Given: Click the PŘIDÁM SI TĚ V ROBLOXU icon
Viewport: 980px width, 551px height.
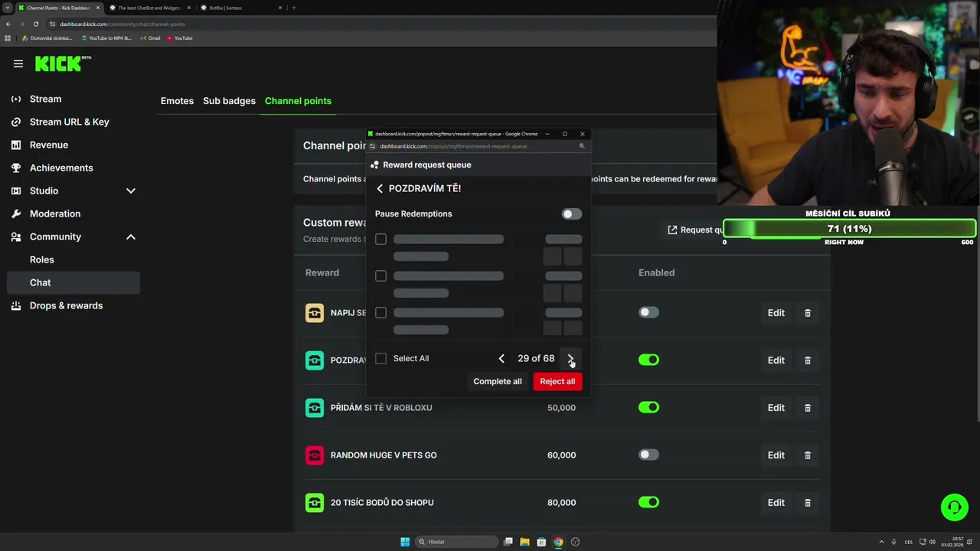Looking at the screenshot, I should [315, 407].
